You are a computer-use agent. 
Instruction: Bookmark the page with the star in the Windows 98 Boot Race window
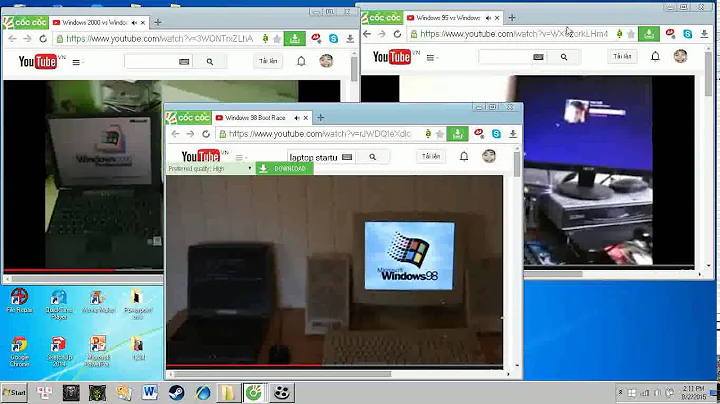[439, 134]
